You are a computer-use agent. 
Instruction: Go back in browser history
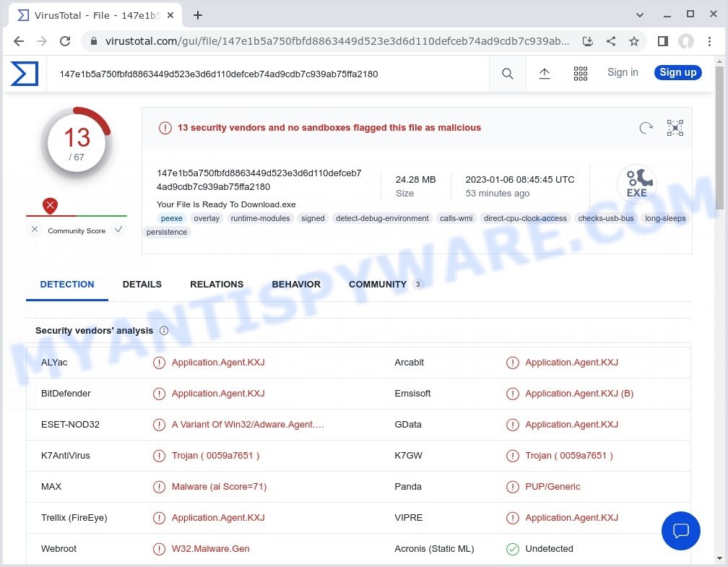[19, 41]
